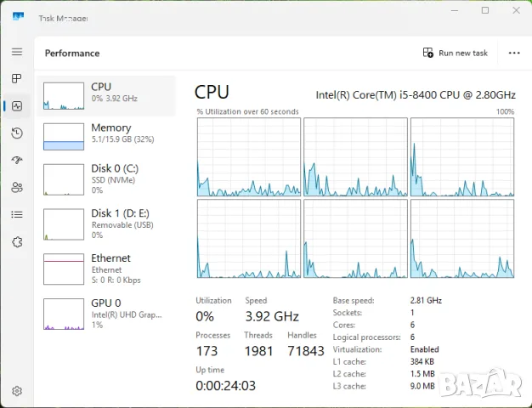Open the Details page icon
This screenshot has height=408, width=532.
coord(17,214)
